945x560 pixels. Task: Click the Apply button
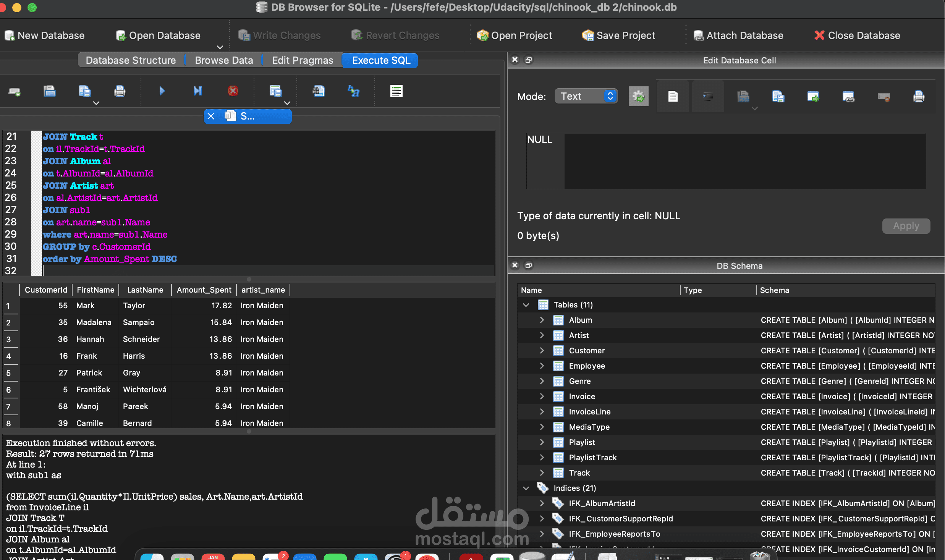(906, 226)
